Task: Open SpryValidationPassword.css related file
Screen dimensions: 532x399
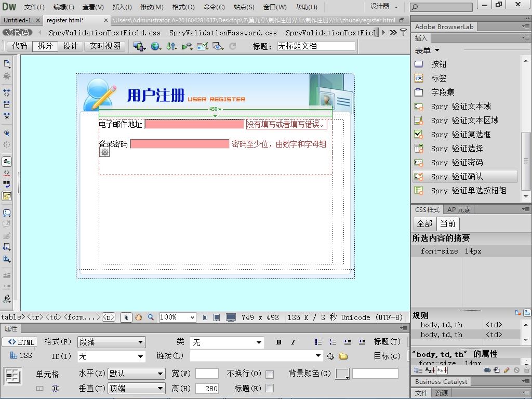Action: coord(223,33)
